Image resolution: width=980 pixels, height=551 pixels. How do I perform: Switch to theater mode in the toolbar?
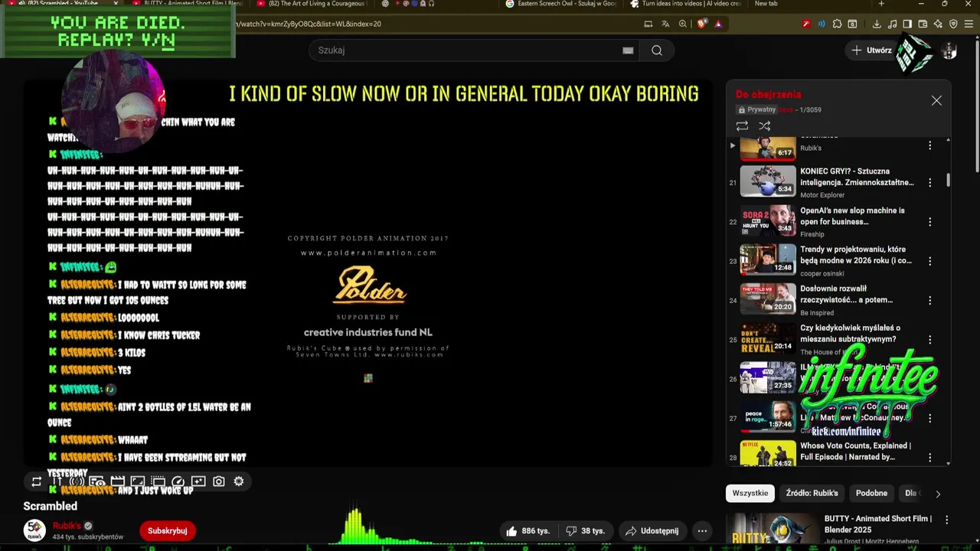[x=158, y=481]
